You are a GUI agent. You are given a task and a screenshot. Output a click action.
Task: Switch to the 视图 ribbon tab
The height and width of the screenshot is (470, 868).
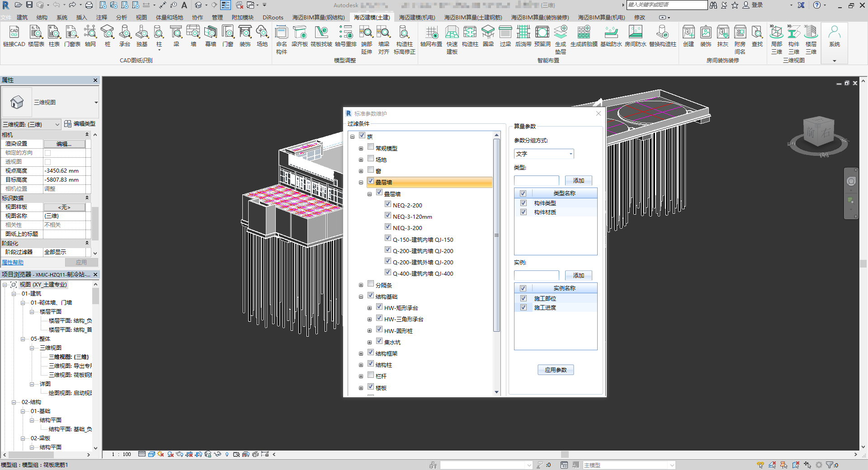pos(142,18)
